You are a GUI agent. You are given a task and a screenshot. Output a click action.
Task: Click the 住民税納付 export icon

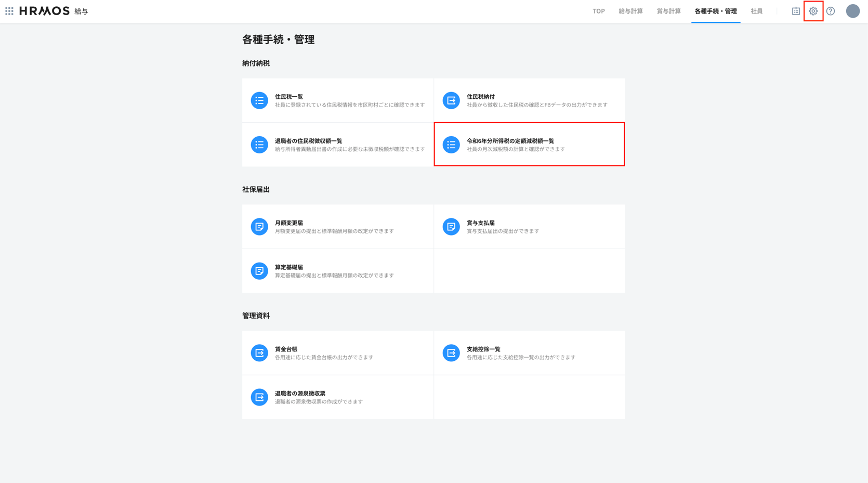coord(451,100)
